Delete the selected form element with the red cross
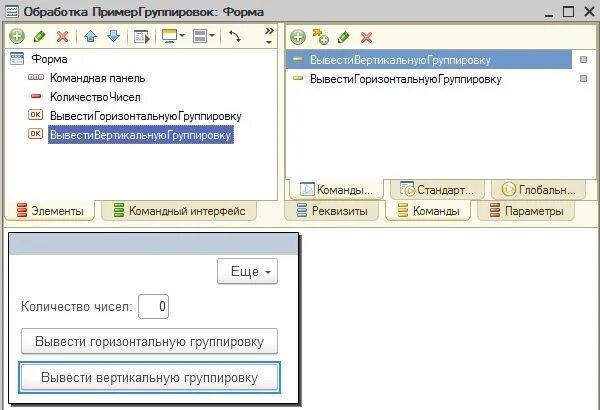600x410 pixels. [62, 37]
